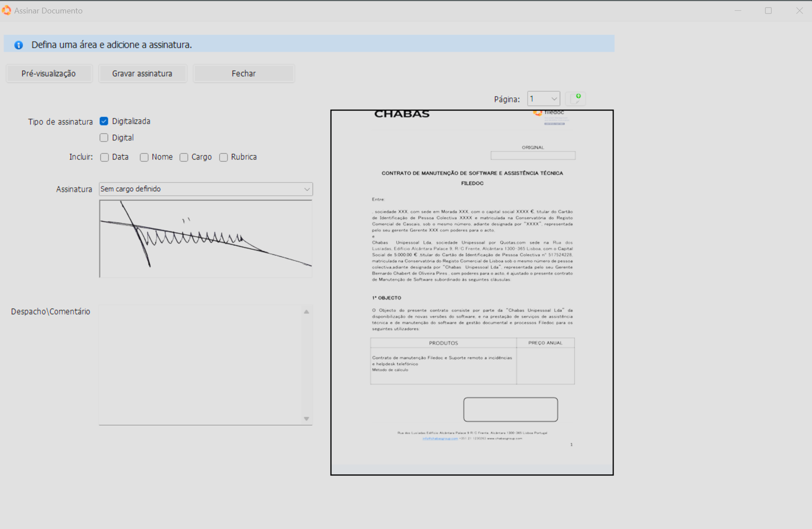The image size is (812, 529).
Task: Tick the Rubrica include checkbox
Action: point(223,157)
